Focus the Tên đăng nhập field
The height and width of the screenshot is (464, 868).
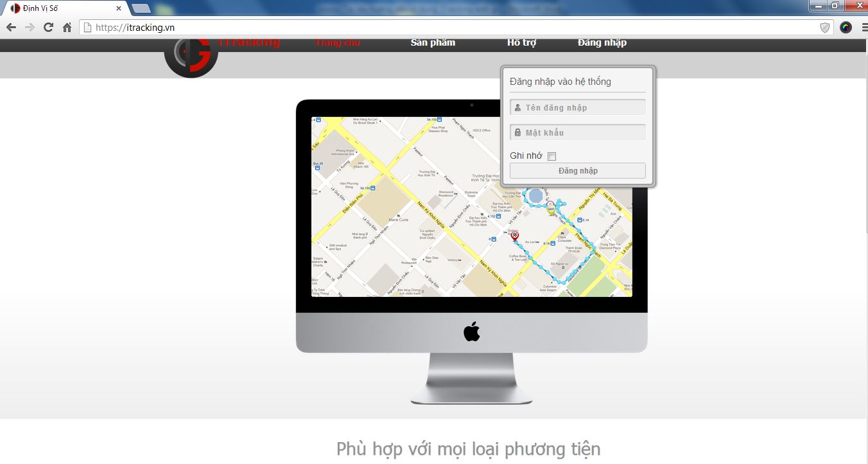pos(578,107)
